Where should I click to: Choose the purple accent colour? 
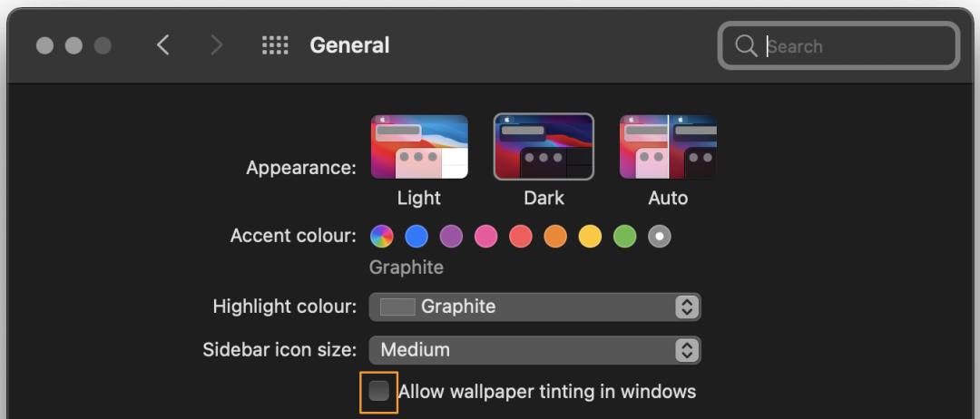point(451,237)
